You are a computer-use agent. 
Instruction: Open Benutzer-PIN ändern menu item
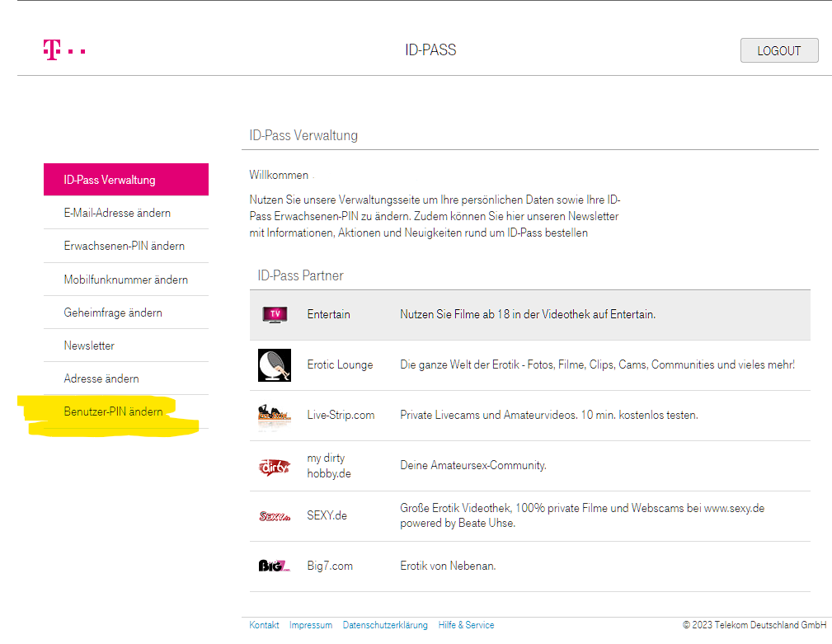[x=126, y=411]
